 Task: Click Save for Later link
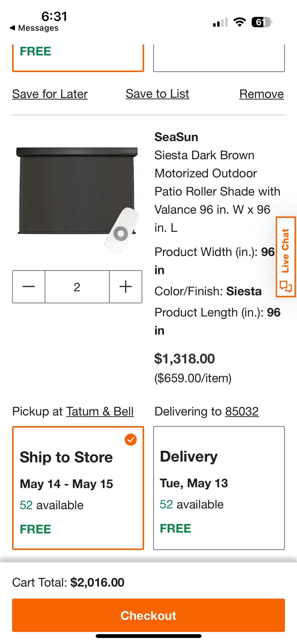pyautogui.click(x=50, y=94)
